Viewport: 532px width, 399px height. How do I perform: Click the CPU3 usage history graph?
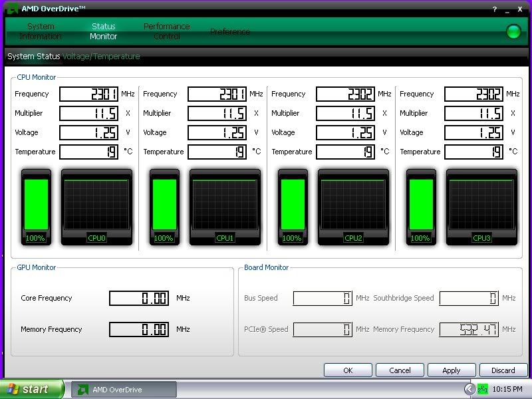pyautogui.click(x=481, y=207)
